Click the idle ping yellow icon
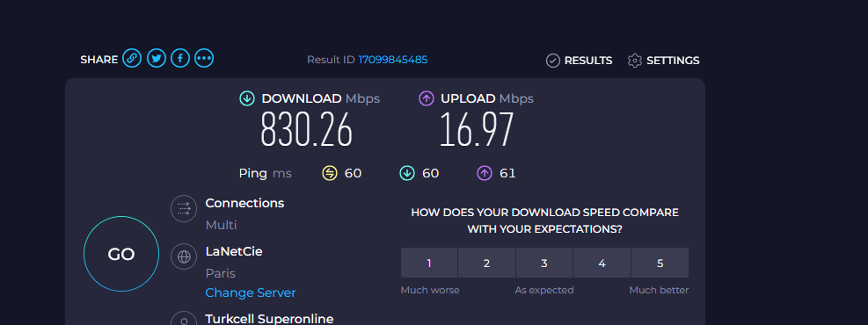The width and height of the screenshot is (868, 325). point(330,174)
